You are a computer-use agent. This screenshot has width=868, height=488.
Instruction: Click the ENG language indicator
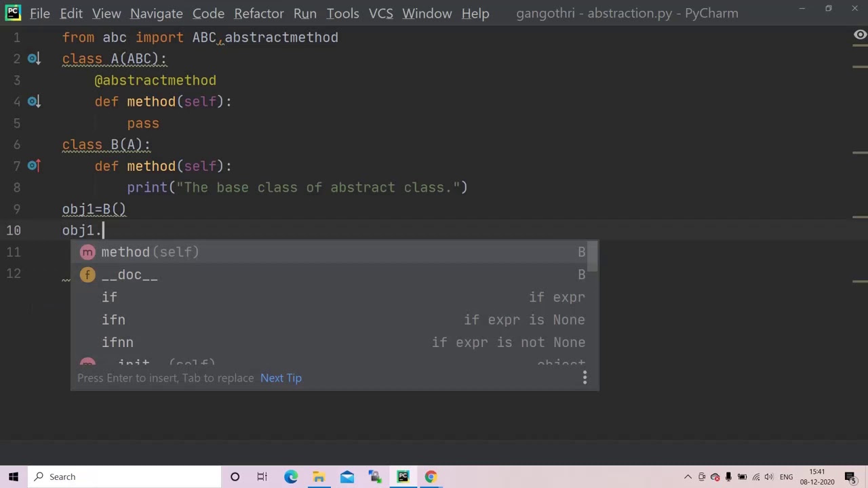(x=787, y=477)
